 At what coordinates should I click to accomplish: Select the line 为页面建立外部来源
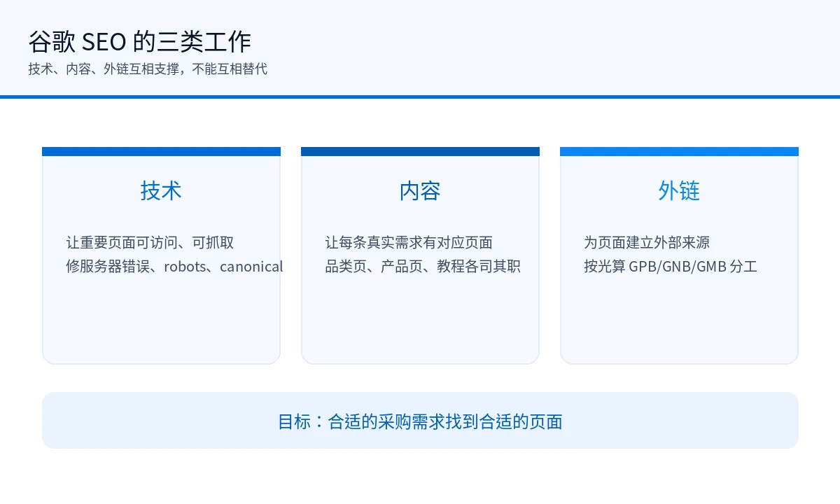[647, 243]
